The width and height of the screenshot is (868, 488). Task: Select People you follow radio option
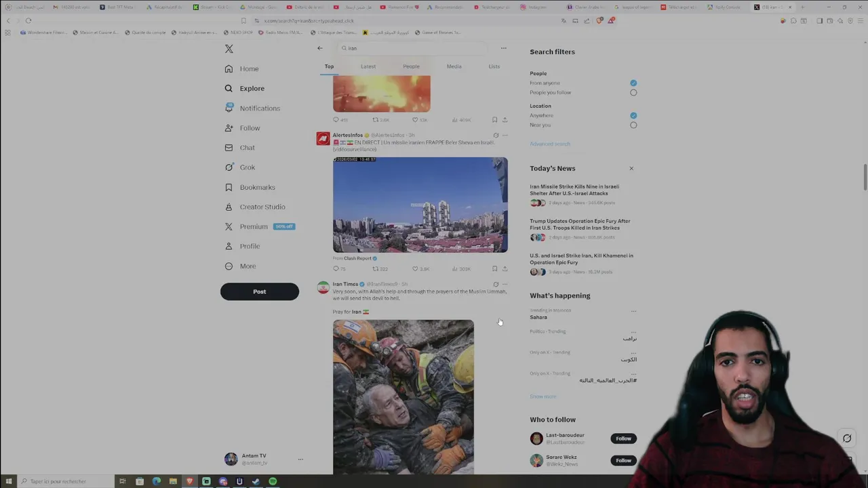pos(633,93)
